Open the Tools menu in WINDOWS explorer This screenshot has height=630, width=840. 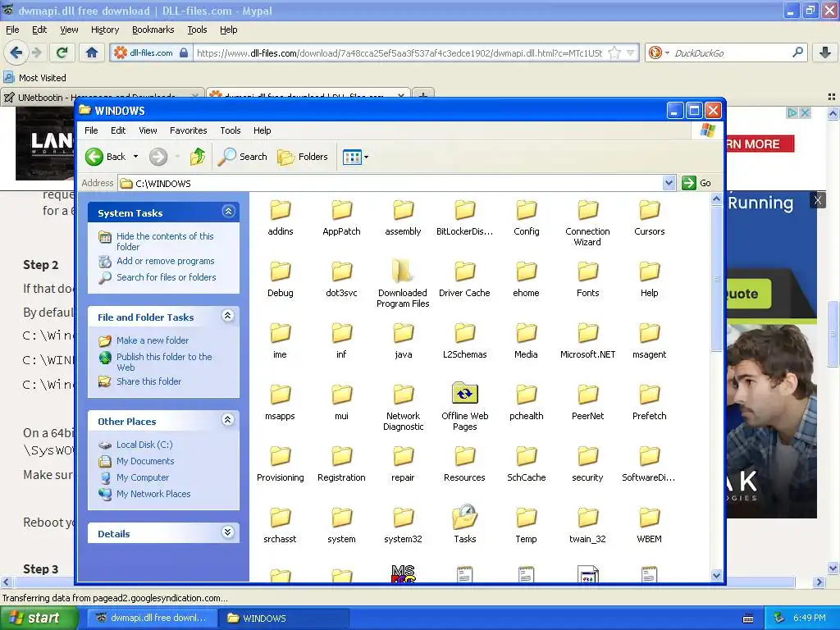231,130
